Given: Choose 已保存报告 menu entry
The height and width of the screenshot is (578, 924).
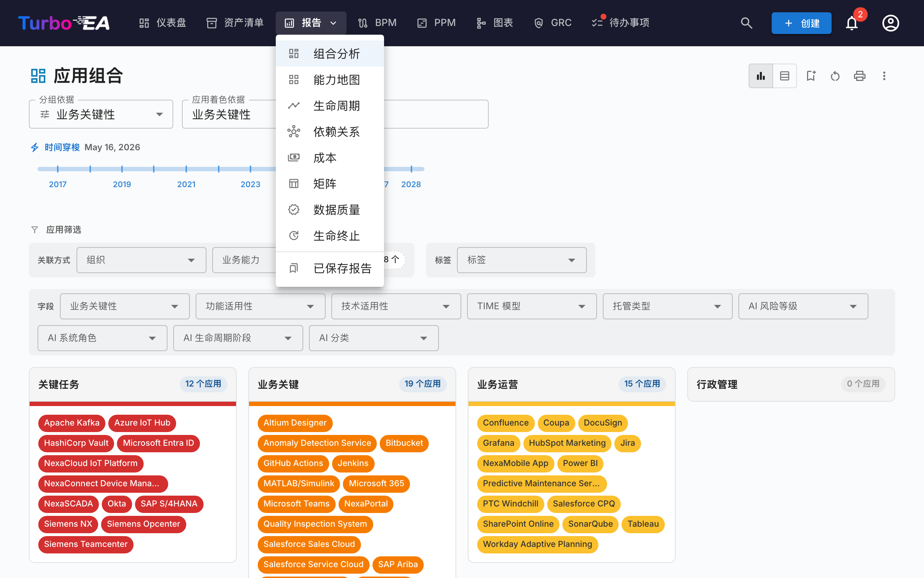Looking at the screenshot, I should [x=330, y=268].
